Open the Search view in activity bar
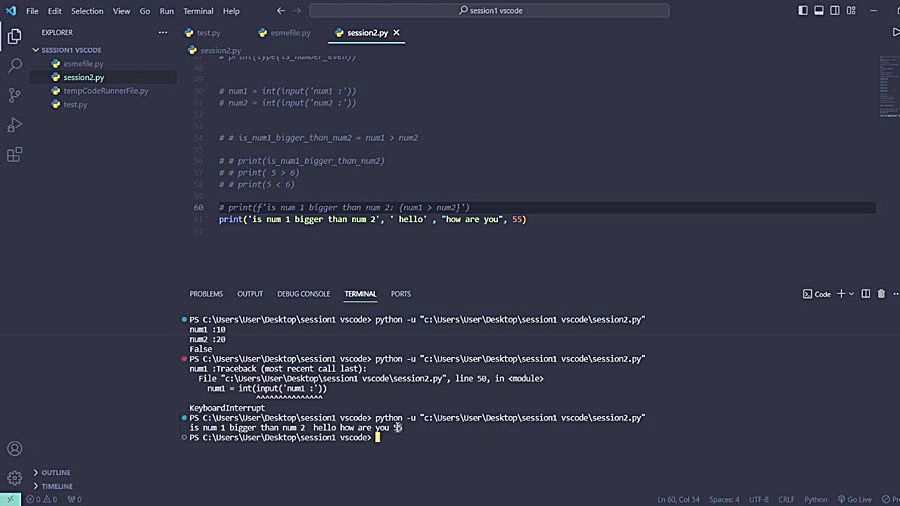900x506 pixels. pos(14,65)
